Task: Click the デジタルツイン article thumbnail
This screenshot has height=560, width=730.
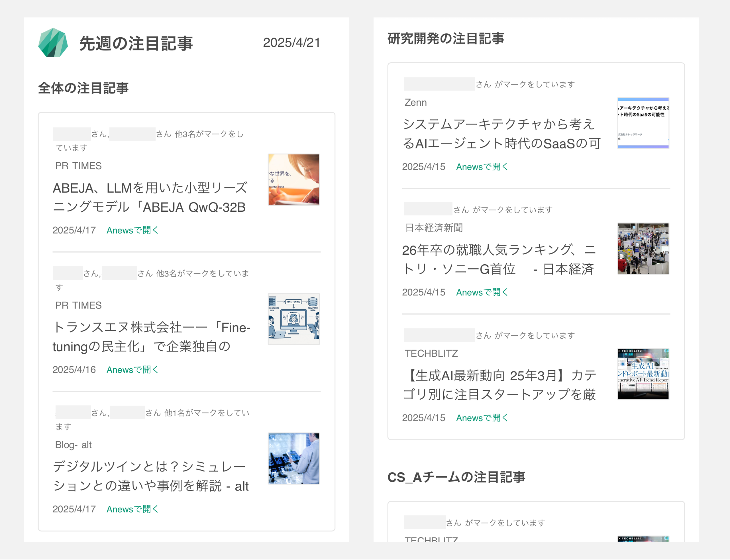Action: (294, 459)
